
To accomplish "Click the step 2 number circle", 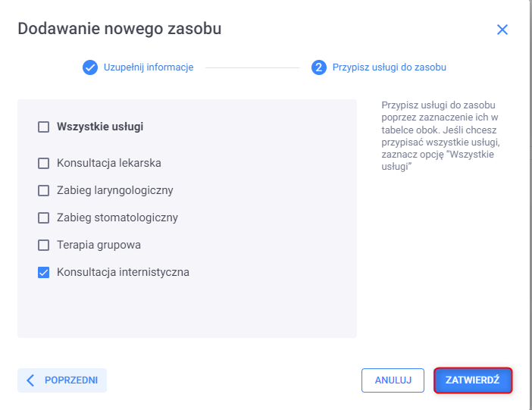I will pos(319,67).
